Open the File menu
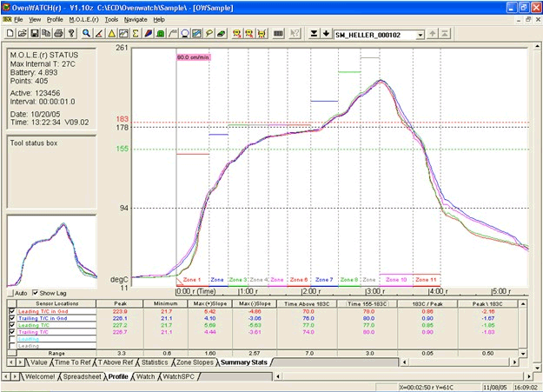This screenshot has width=543, height=392. [x=18, y=20]
